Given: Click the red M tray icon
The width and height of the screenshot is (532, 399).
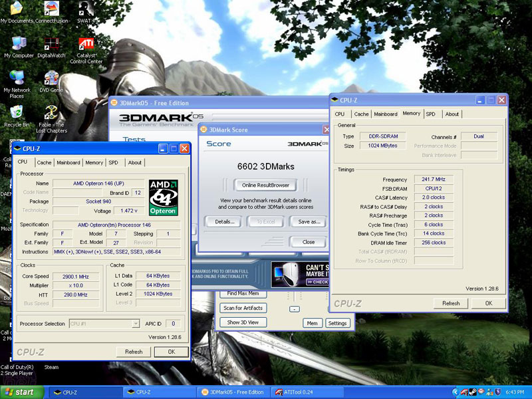Looking at the screenshot, I should click(x=481, y=392).
